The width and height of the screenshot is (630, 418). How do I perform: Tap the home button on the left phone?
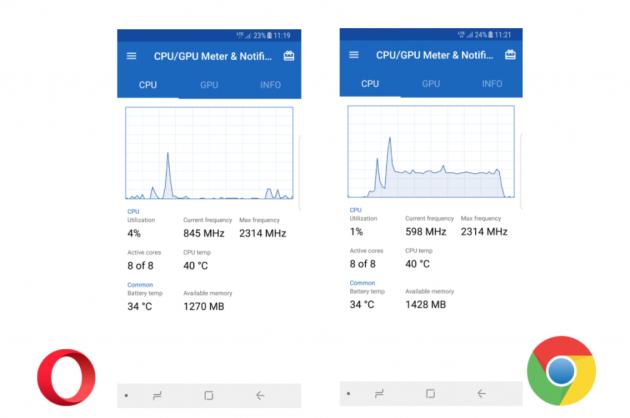pyautogui.click(x=208, y=395)
